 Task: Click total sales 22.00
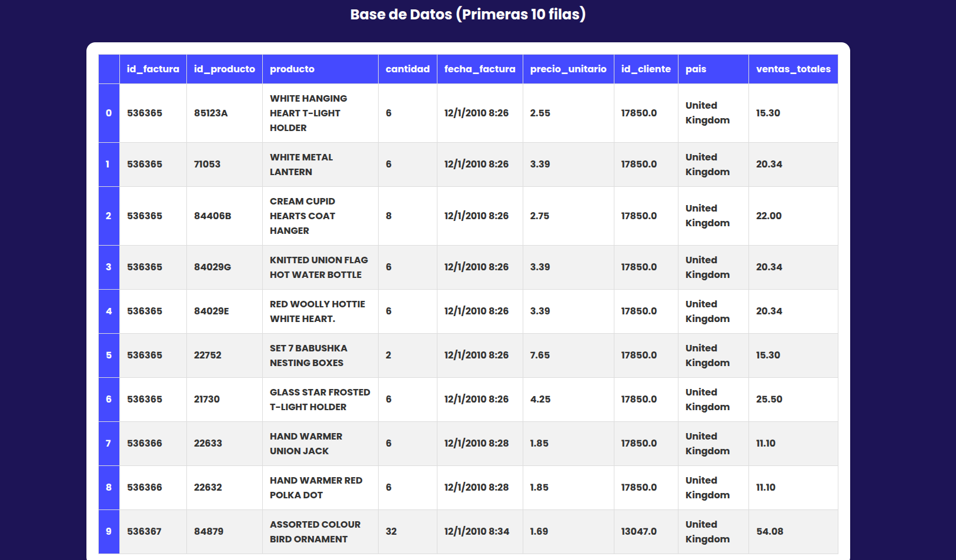coord(769,216)
